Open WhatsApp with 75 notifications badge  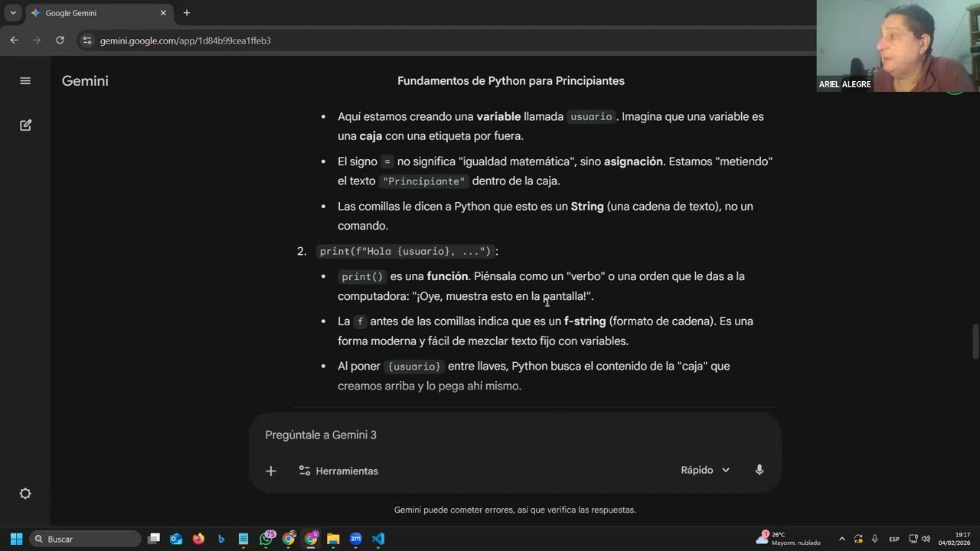coord(266,539)
